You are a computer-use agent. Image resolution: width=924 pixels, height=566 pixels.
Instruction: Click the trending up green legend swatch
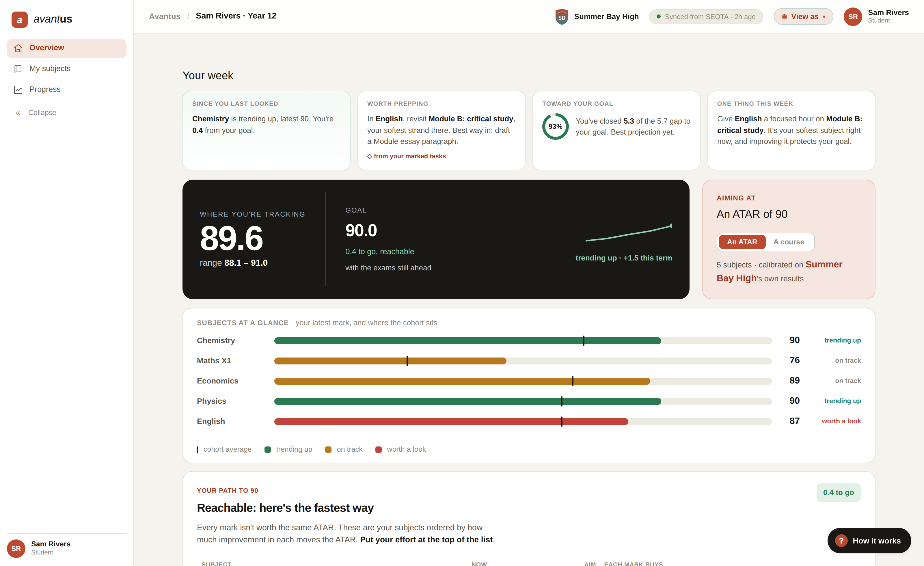[267, 449]
